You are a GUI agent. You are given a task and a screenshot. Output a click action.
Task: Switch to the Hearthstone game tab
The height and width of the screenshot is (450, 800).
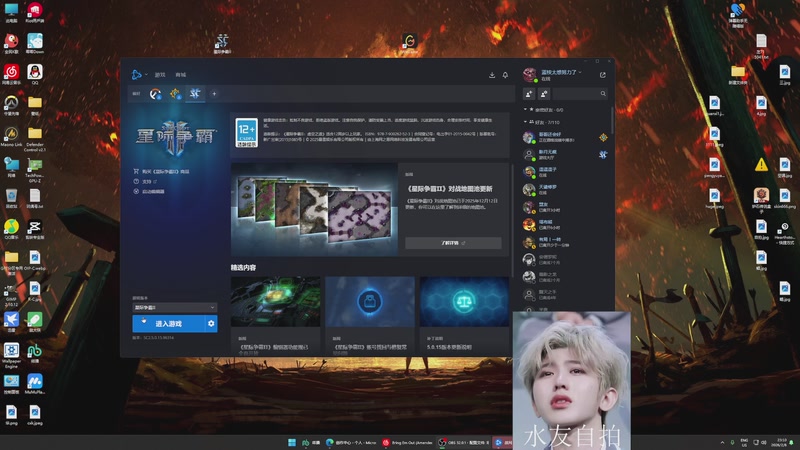click(175, 94)
